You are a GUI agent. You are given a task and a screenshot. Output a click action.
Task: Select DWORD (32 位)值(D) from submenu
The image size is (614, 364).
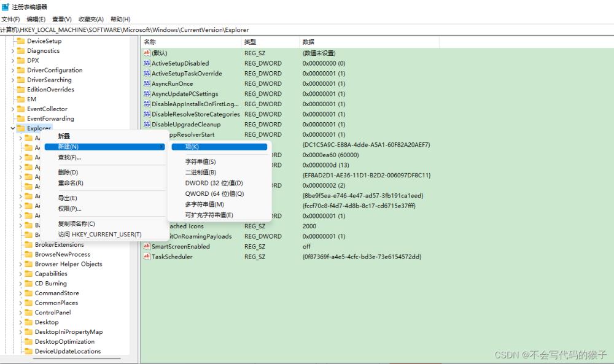[x=214, y=183]
